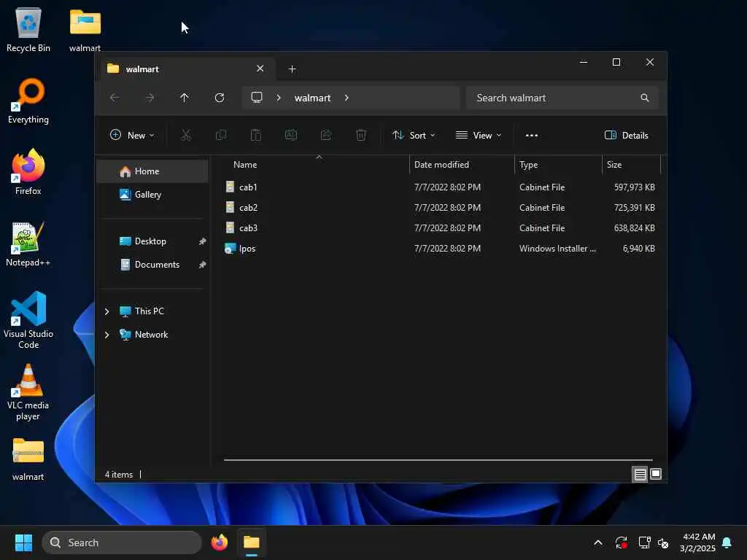
Task: Click chevron after walmart in address bar
Action: pos(347,98)
